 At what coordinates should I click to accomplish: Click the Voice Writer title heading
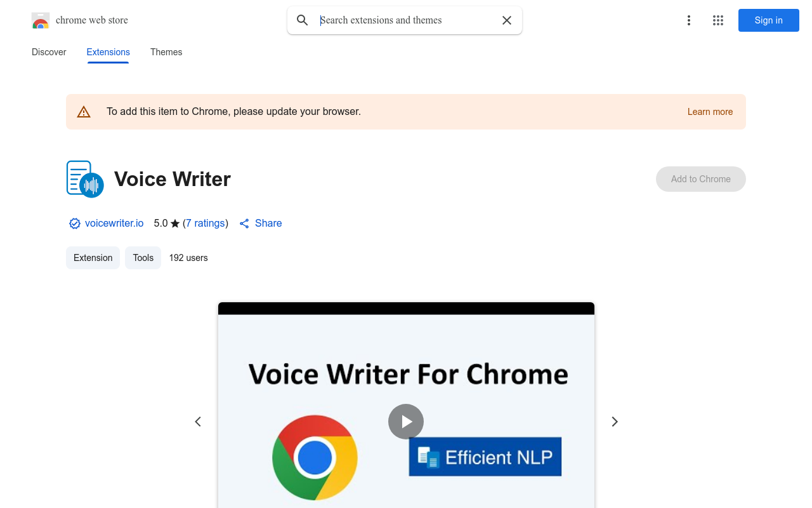tap(173, 179)
